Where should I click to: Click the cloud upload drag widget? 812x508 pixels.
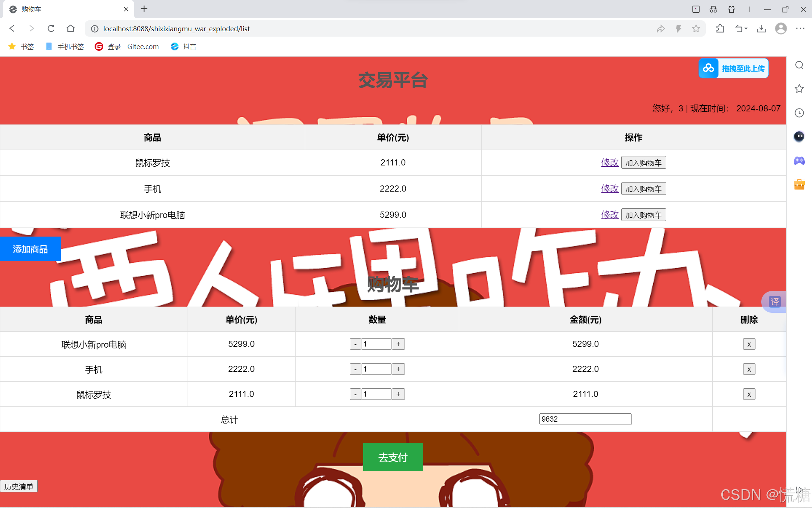click(x=734, y=68)
